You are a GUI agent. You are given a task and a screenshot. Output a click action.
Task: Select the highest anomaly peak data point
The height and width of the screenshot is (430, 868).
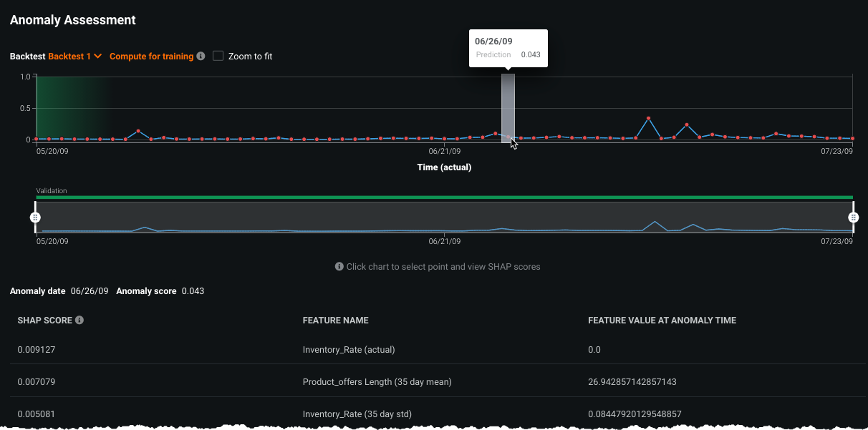coord(648,118)
